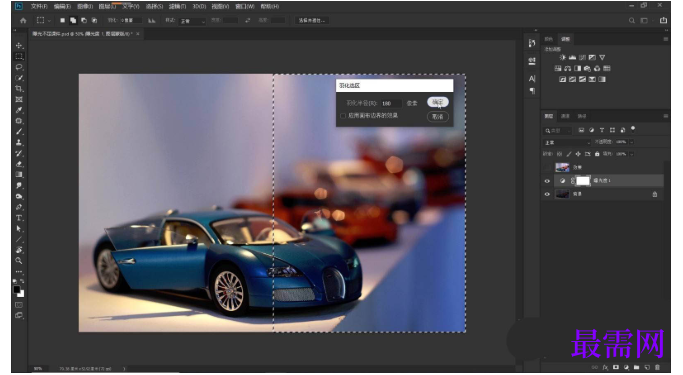Select the Clone Stamp tool

19,142
